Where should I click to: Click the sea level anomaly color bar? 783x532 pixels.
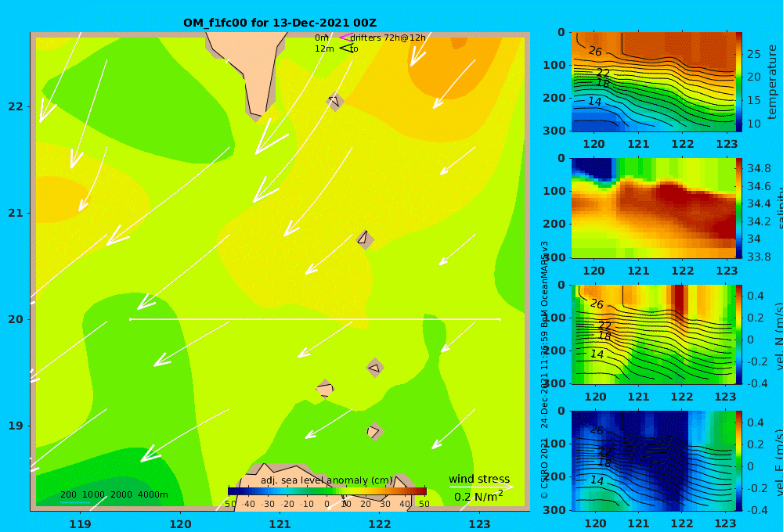tap(327, 491)
